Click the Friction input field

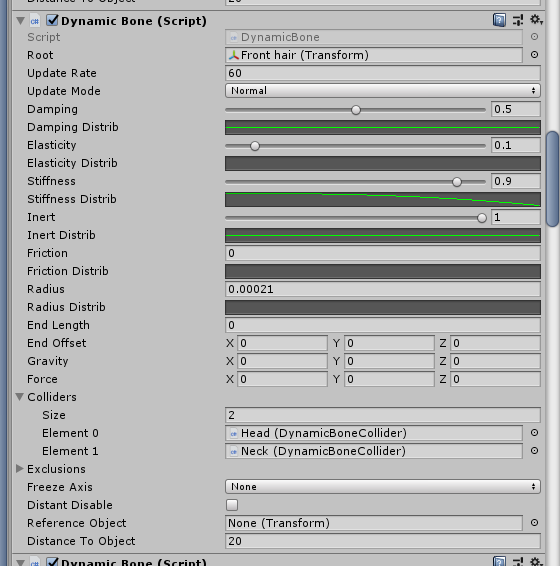[383, 253]
